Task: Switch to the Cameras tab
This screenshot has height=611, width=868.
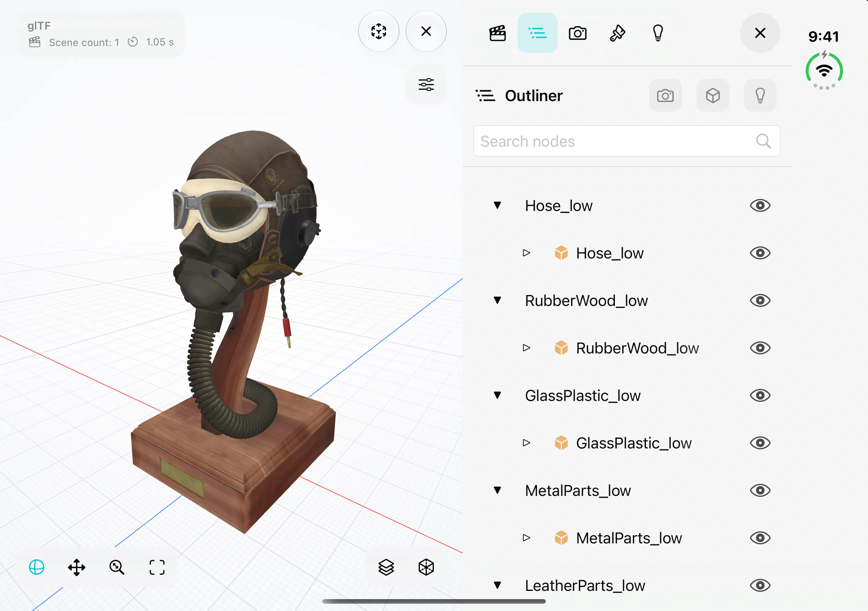Action: (577, 33)
